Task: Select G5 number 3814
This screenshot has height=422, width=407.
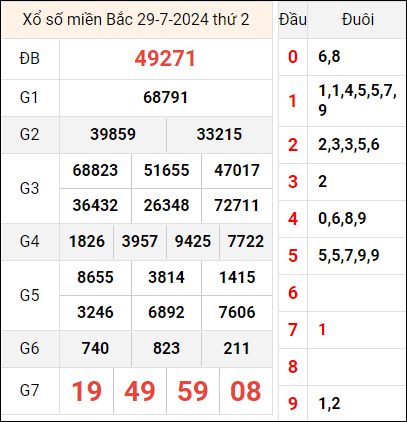Action: 166,277
